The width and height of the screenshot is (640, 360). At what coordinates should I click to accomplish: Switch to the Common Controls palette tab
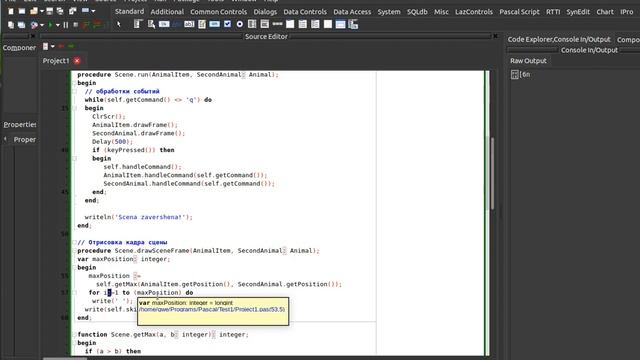click(x=218, y=12)
